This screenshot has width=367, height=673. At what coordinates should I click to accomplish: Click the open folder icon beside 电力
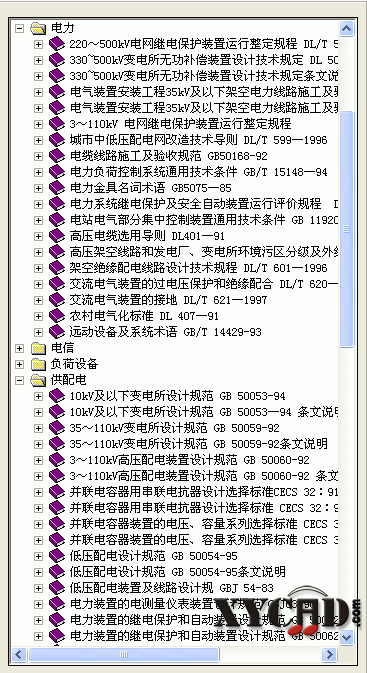(x=39, y=28)
